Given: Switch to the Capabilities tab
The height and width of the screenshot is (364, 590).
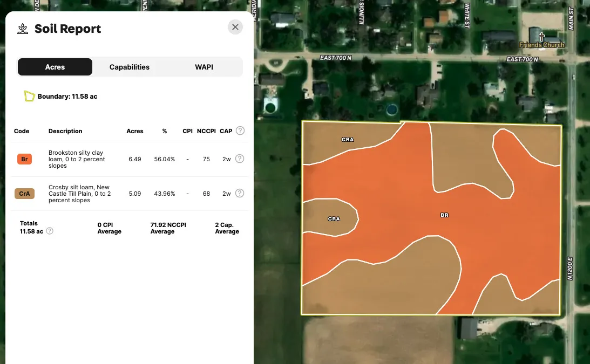Looking at the screenshot, I should (130, 67).
